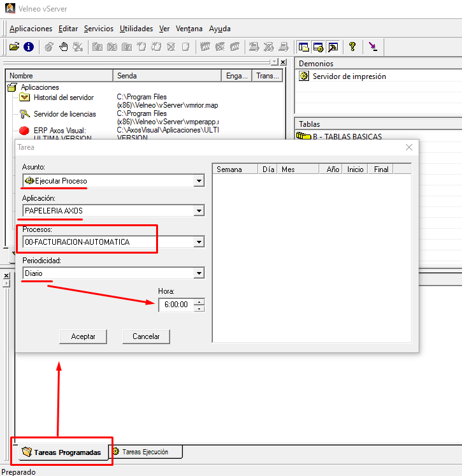Click the blue information toolbar icon

[29, 47]
